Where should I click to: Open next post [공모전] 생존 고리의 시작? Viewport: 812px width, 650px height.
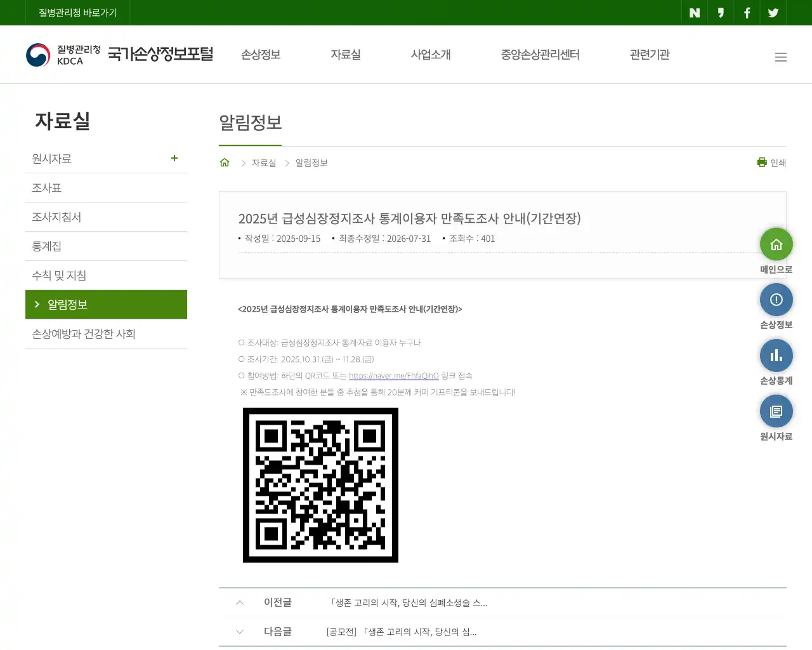[402, 632]
